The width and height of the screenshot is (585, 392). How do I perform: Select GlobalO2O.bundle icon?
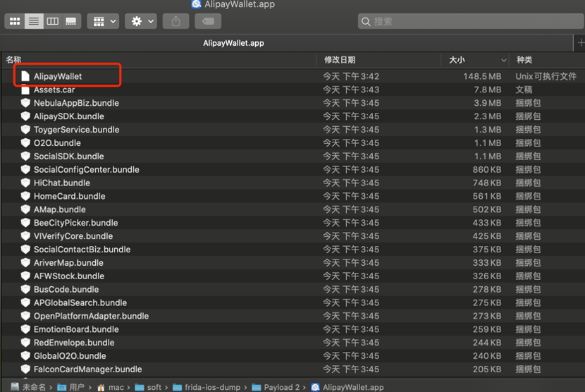click(x=25, y=356)
